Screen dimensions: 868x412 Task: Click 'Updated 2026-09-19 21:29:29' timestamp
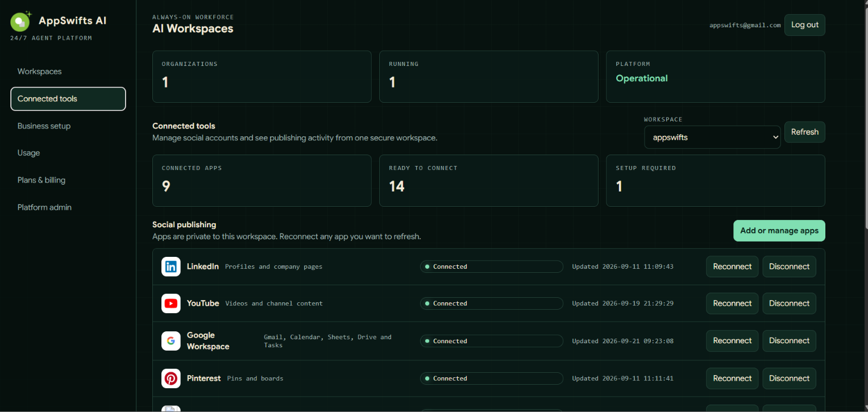point(622,303)
